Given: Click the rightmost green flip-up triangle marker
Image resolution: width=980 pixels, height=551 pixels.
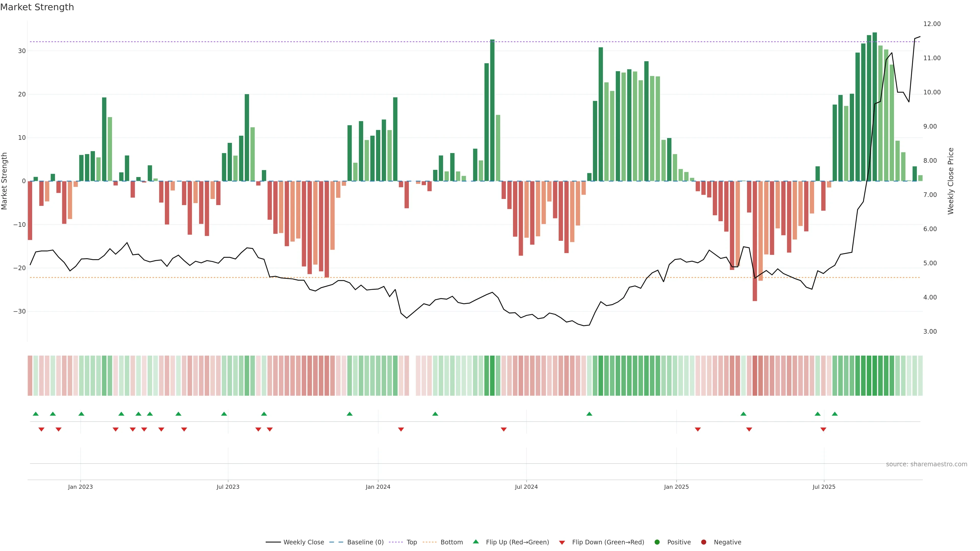Looking at the screenshot, I should tap(835, 414).
